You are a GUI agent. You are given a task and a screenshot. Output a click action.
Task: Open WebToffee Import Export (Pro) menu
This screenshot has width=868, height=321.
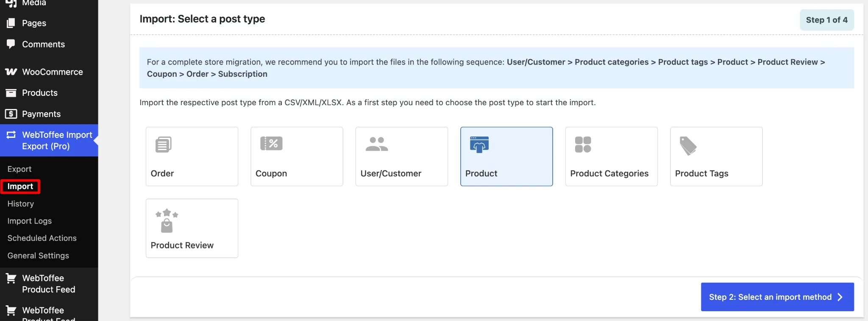49,140
